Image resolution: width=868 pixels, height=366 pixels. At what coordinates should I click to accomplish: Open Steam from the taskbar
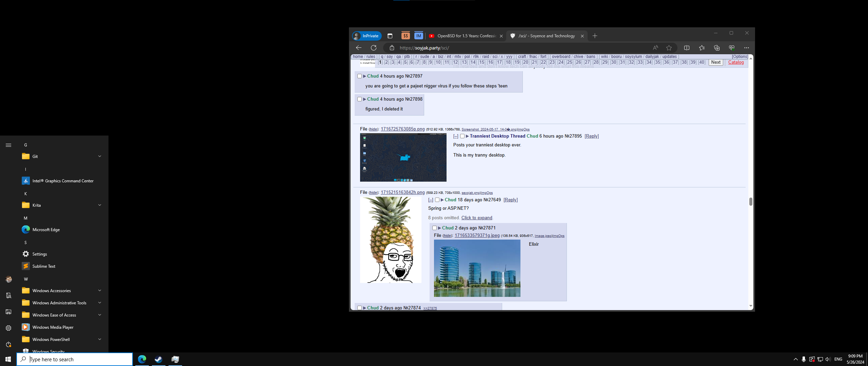click(158, 359)
